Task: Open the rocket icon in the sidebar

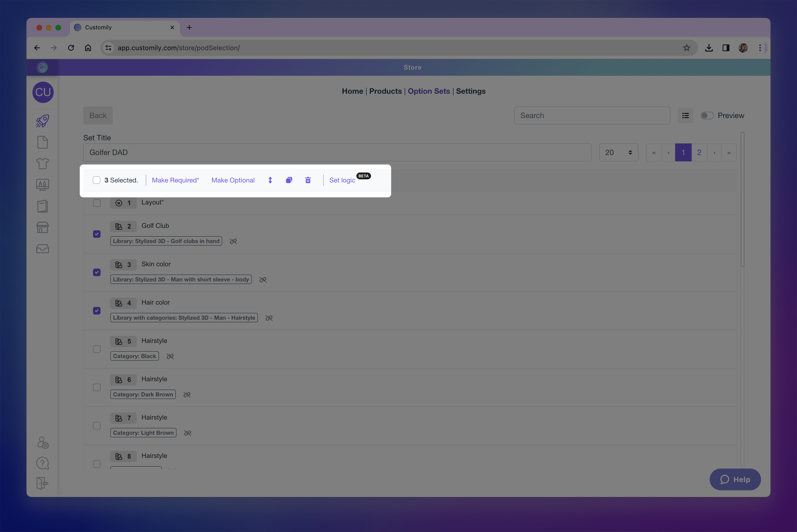Action: 42,121
